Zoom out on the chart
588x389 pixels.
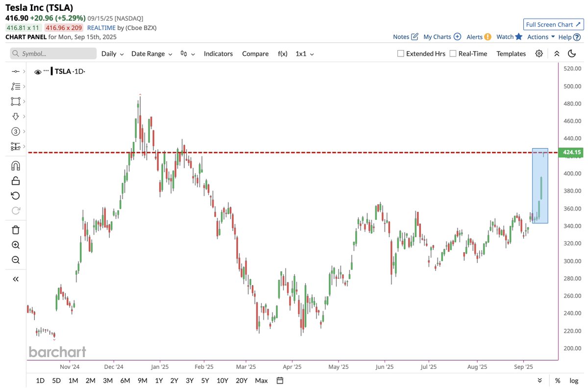click(x=15, y=260)
